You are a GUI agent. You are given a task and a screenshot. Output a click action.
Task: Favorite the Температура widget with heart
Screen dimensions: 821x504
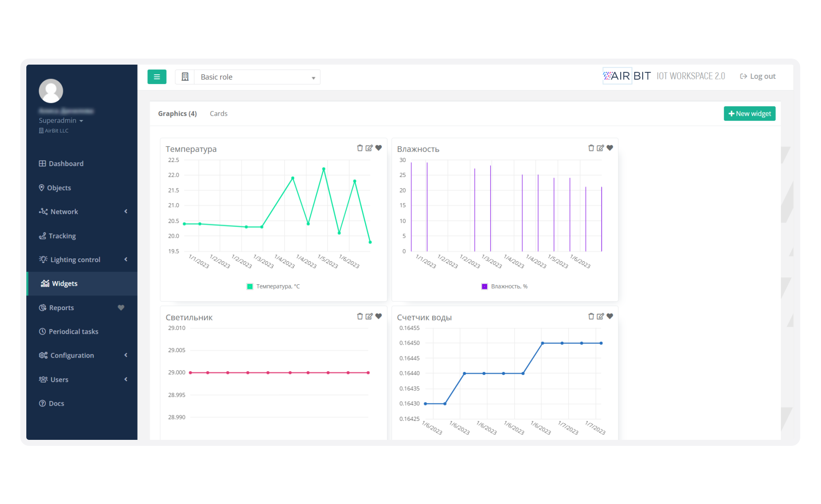coord(379,148)
